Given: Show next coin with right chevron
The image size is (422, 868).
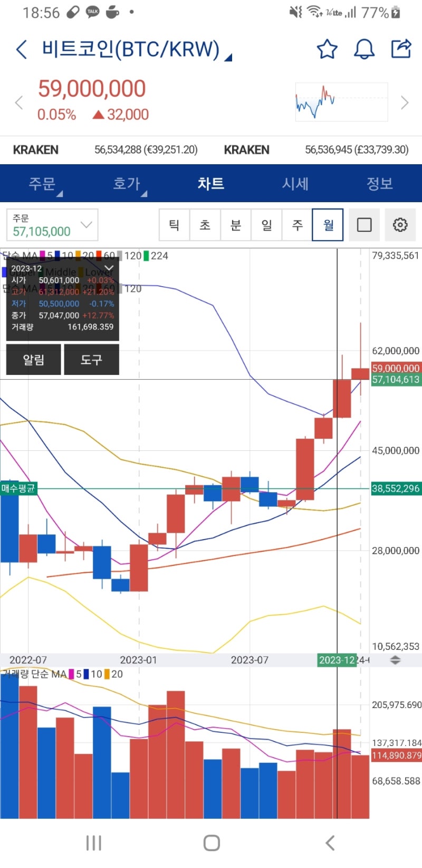Looking at the screenshot, I should click(405, 102).
